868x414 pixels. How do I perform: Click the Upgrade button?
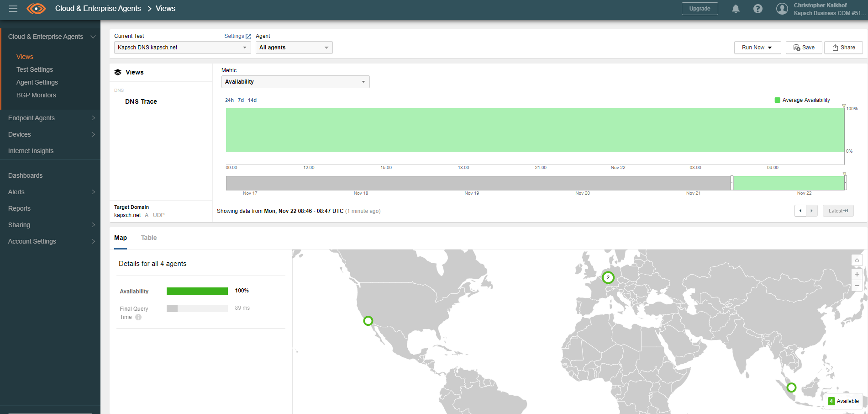point(700,9)
